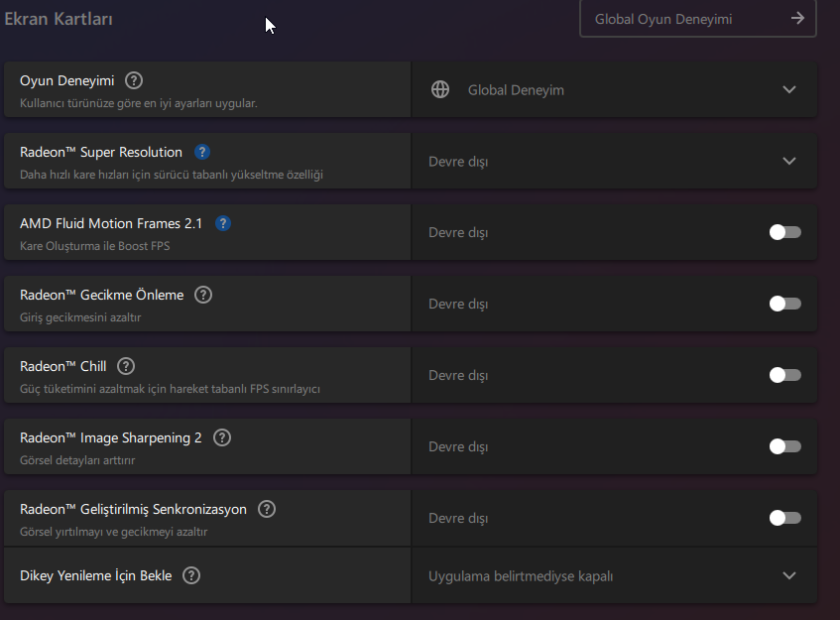This screenshot has width=840, height=620.
Task: Click 'Kullanıcı türünüze göre en iyi ayarları uygular' text
Action: (x=139, y=103)
